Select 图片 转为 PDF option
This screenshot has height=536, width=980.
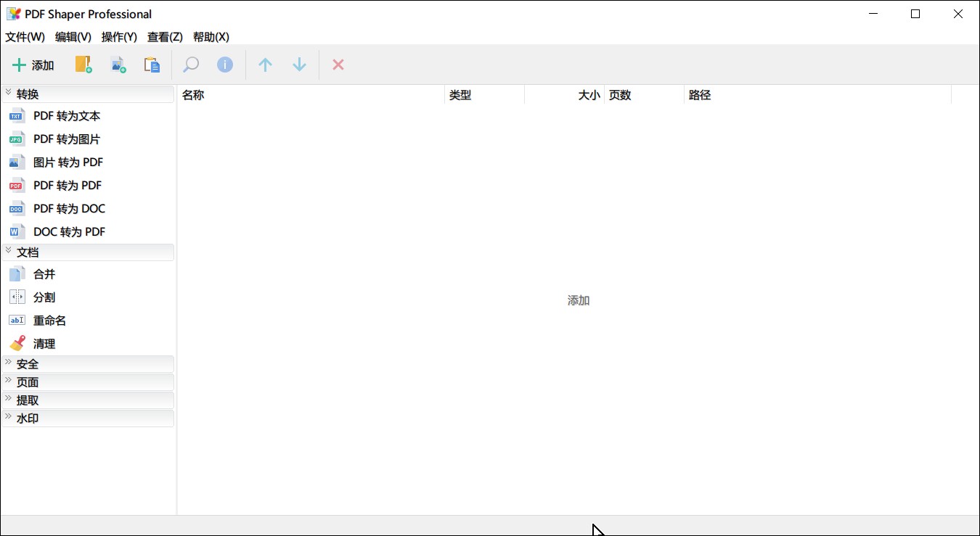tap(68, 162)
